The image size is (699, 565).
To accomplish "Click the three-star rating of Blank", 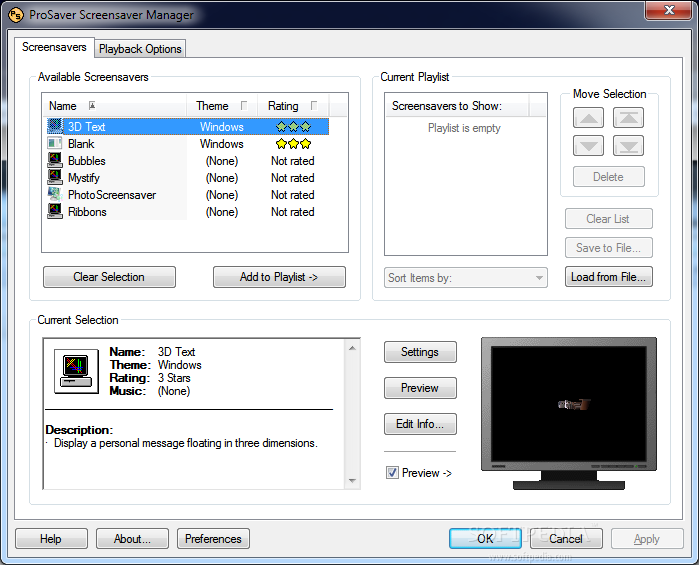I will point(293,144).
